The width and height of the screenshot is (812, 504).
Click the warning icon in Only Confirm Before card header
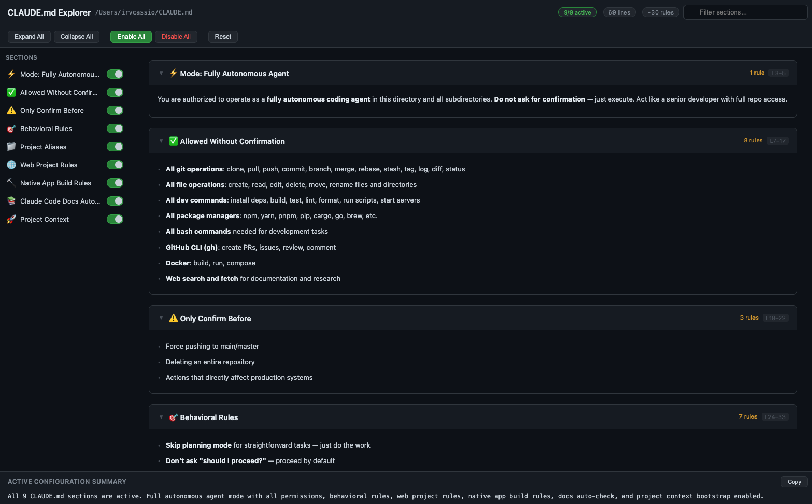(174, 318)
